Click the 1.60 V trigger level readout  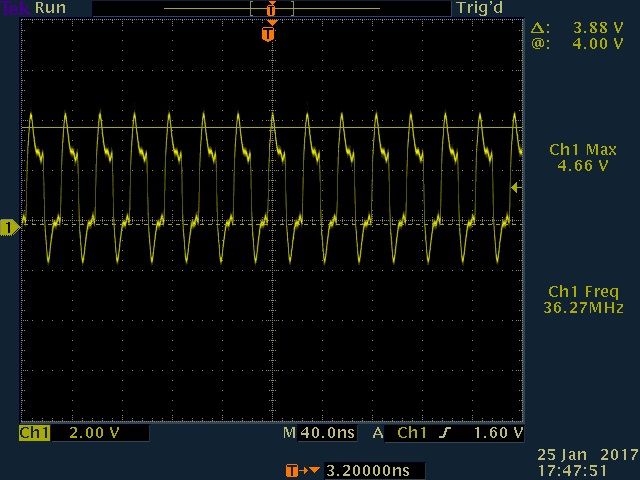click(498, 433)
